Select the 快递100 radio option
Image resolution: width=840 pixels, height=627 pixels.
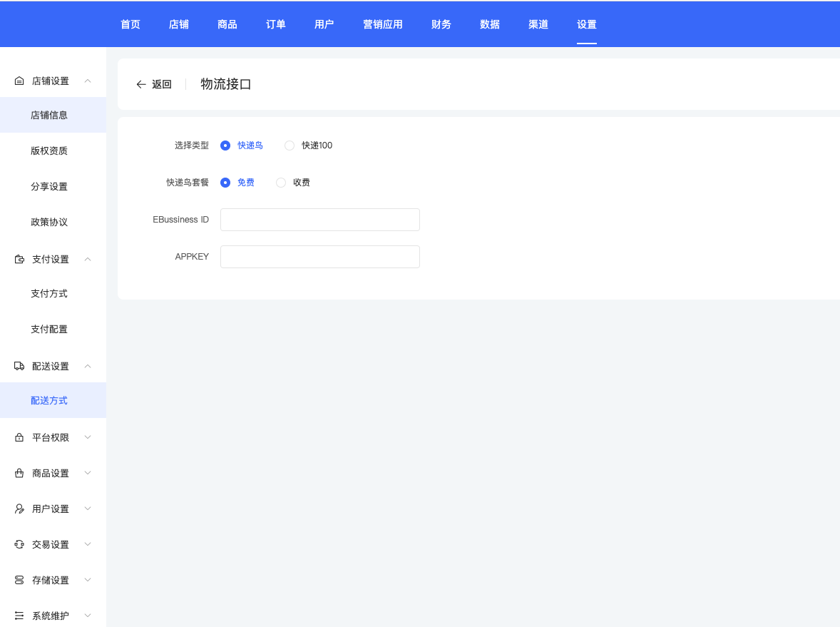tap(290, 146)
